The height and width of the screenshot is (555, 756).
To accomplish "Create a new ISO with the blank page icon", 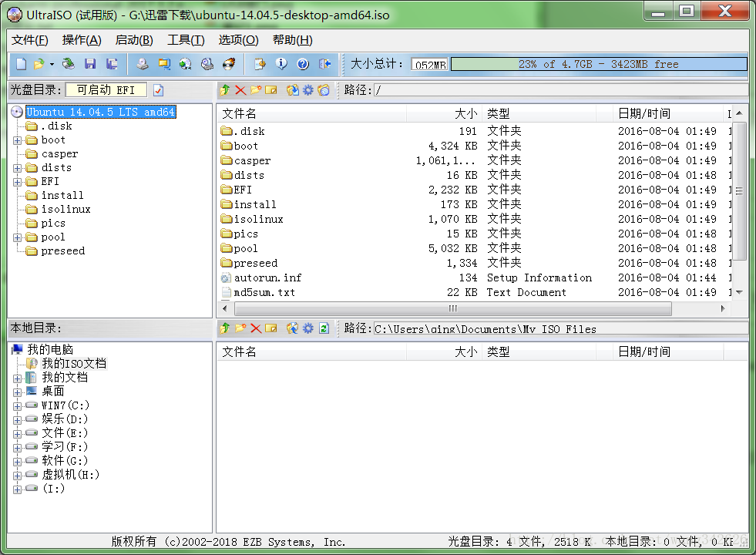I will coord(22,64).
